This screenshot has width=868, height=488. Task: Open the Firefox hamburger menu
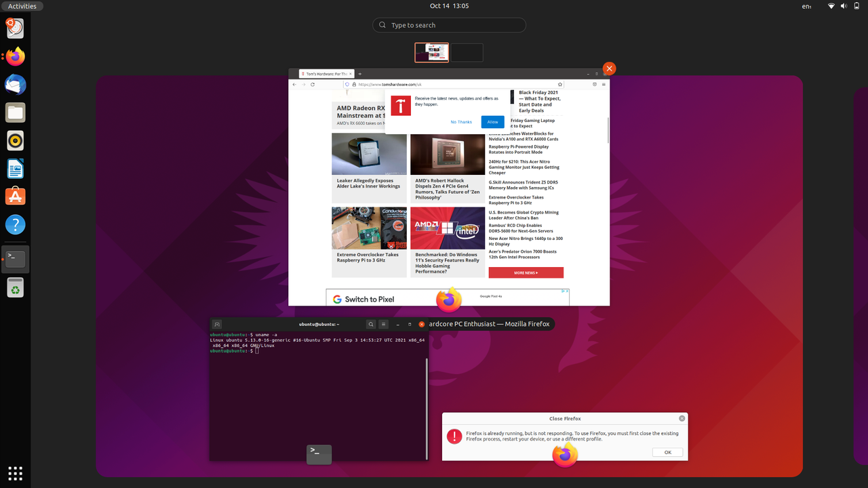pos(604,85)
